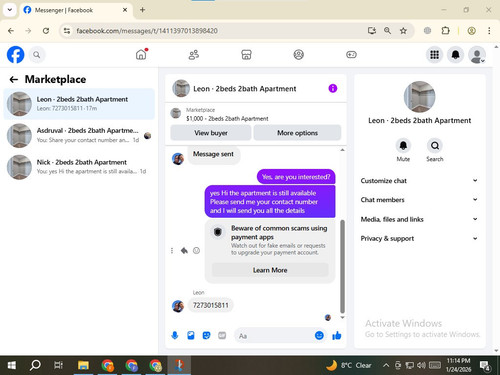Expand Media, files and links section

coord(419,219)
